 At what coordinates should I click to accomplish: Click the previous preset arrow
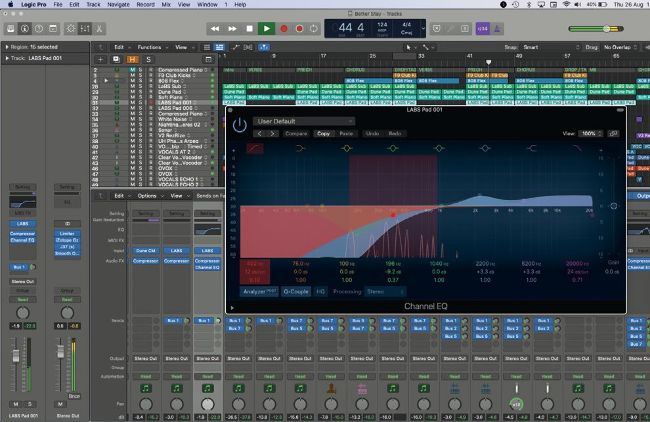click(x=260, y=133)
